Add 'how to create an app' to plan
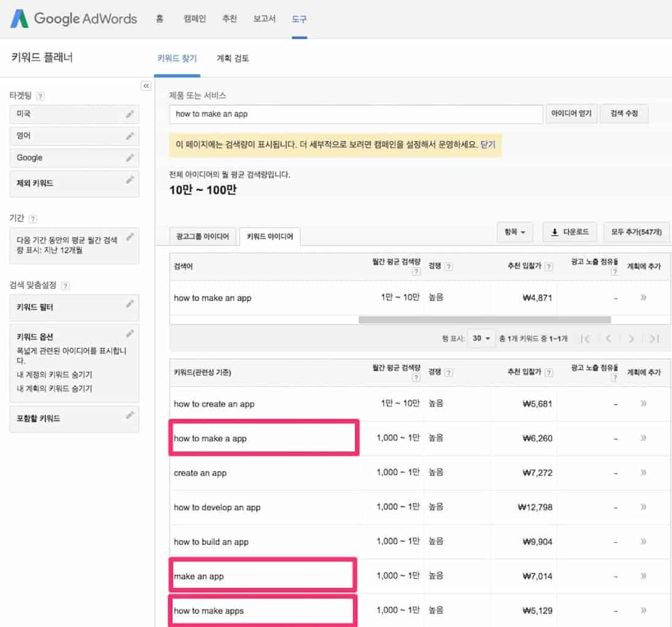 pos(643,404)
